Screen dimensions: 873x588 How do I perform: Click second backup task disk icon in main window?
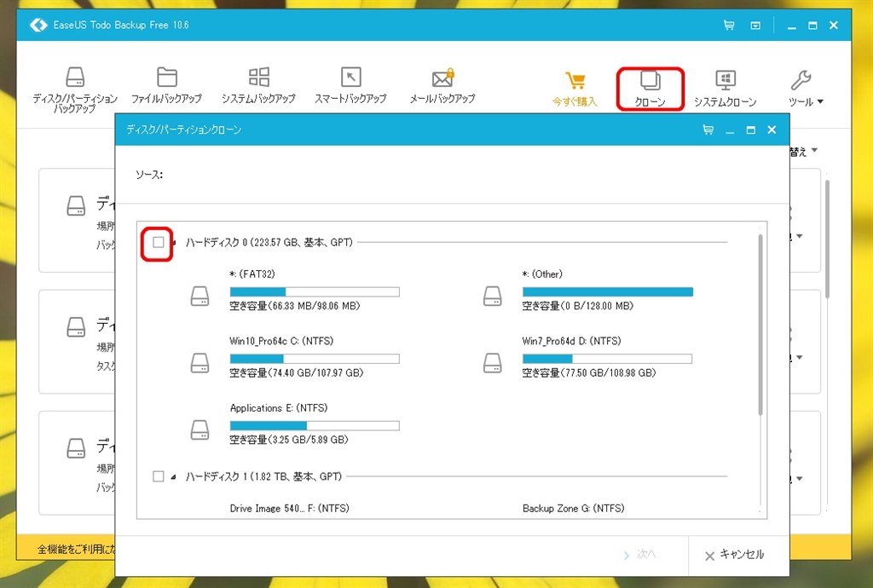tap(76, 326)
